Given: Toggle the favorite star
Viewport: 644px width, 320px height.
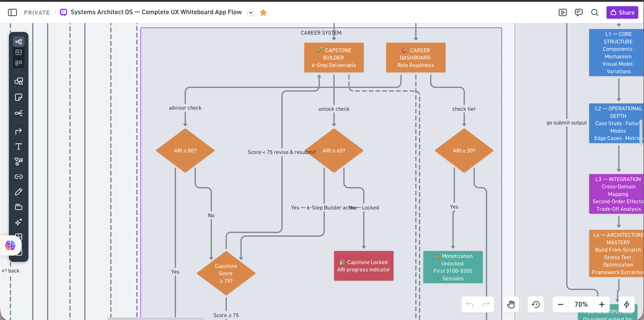Looking at the screenshot, I should click(263, 12).
